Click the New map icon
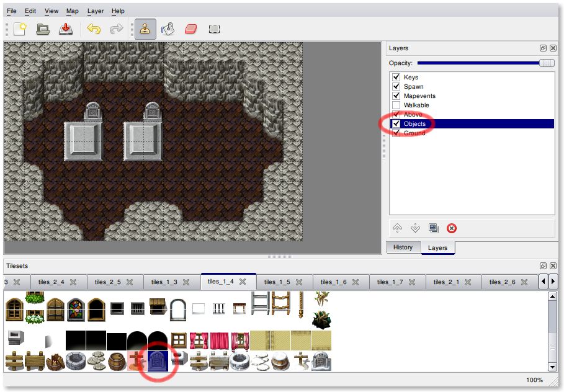The height and width of the screenshot is (392, 564). tap(20, 29)
